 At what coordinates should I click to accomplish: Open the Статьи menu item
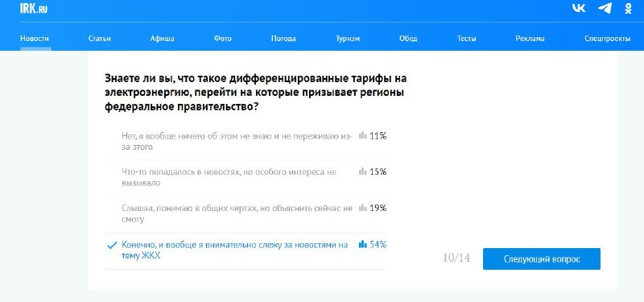coord(99,39)
